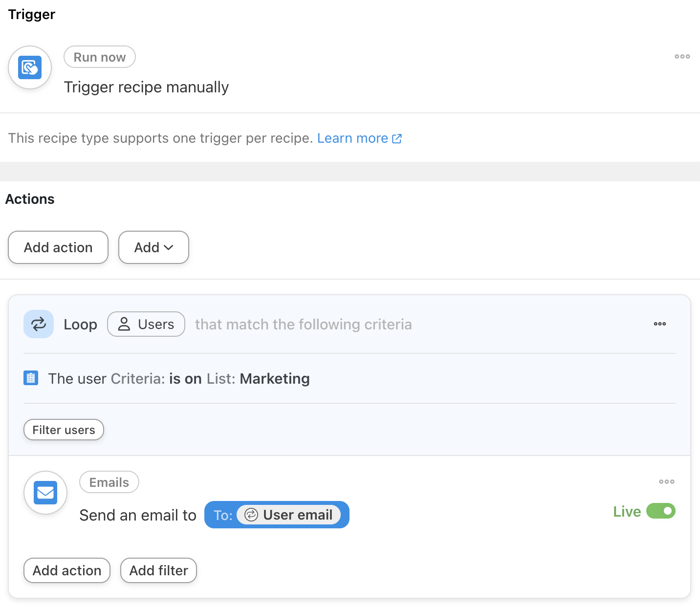This screenshot has height=609, width=700.
Task: Toggle the Live switch off
Action: pos(660,511)
